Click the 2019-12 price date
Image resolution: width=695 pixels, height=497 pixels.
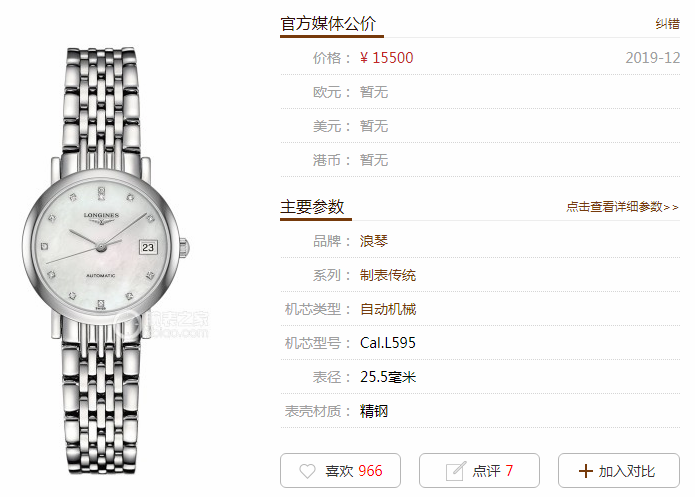652,58
